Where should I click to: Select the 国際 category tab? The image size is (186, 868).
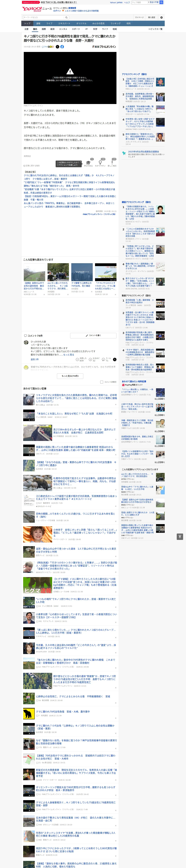coord(44,29)
